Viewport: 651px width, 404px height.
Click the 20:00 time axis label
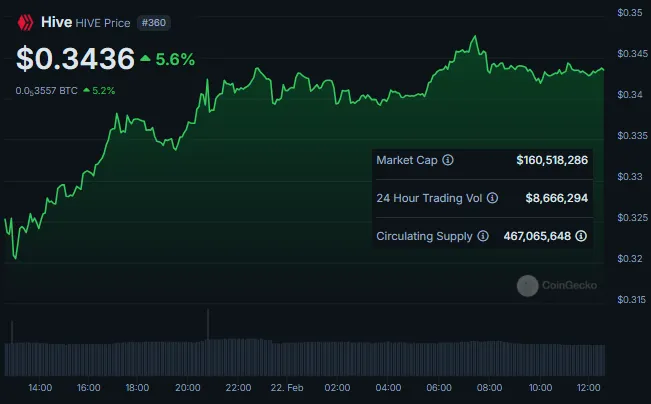pyautogui.click(x=188, y=388)
